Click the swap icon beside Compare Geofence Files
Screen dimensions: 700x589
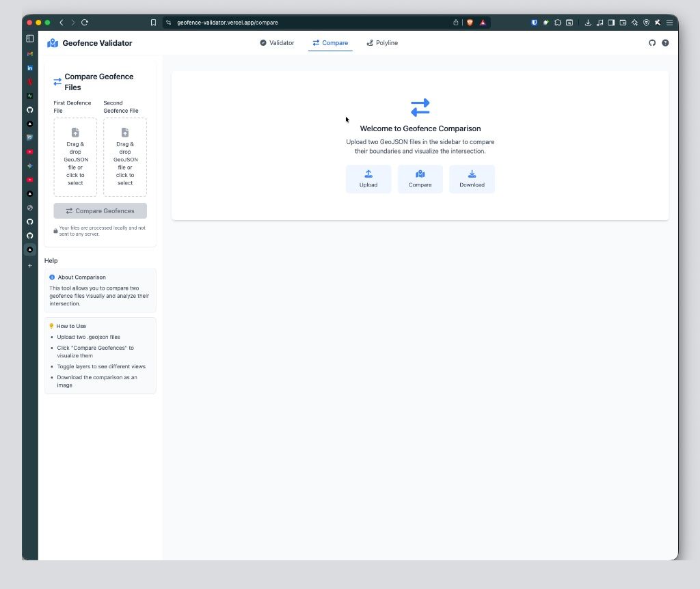click(x=57, y=82)
